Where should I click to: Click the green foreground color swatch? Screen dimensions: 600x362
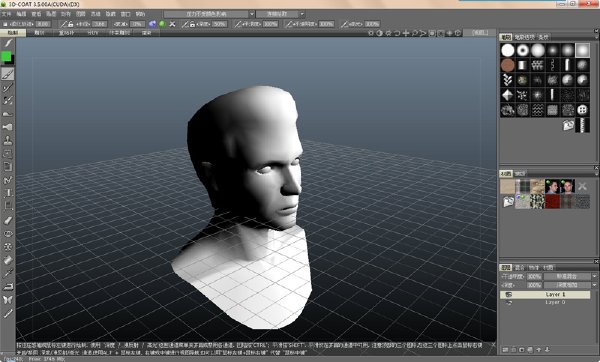pos(6,57)
